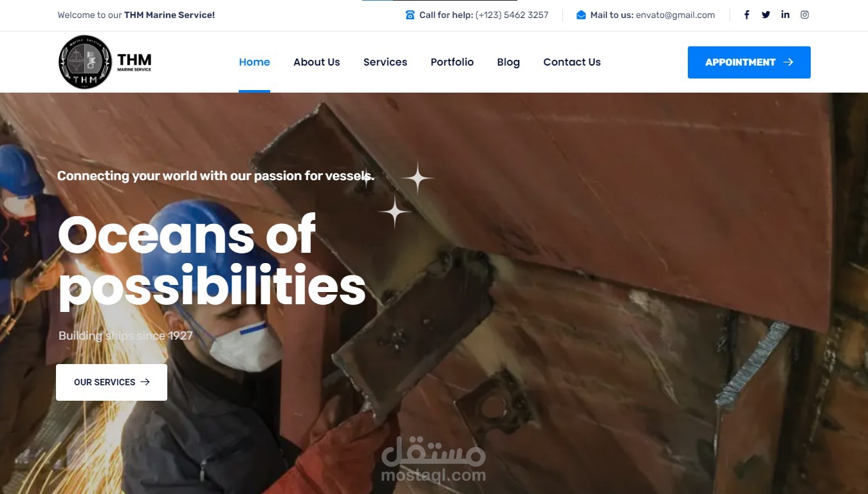Click the THM Marine Service logo text
This screenshot has width=868, height=494.
click(134, 62)
